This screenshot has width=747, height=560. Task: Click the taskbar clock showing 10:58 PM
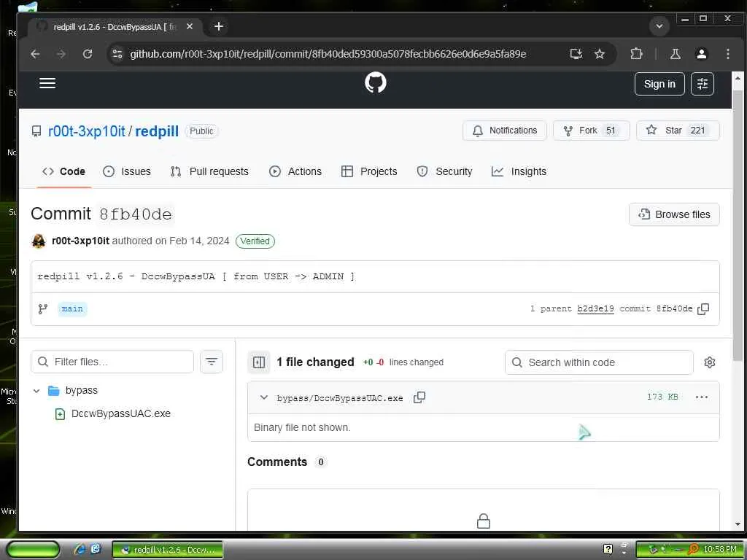click(720, 550)
